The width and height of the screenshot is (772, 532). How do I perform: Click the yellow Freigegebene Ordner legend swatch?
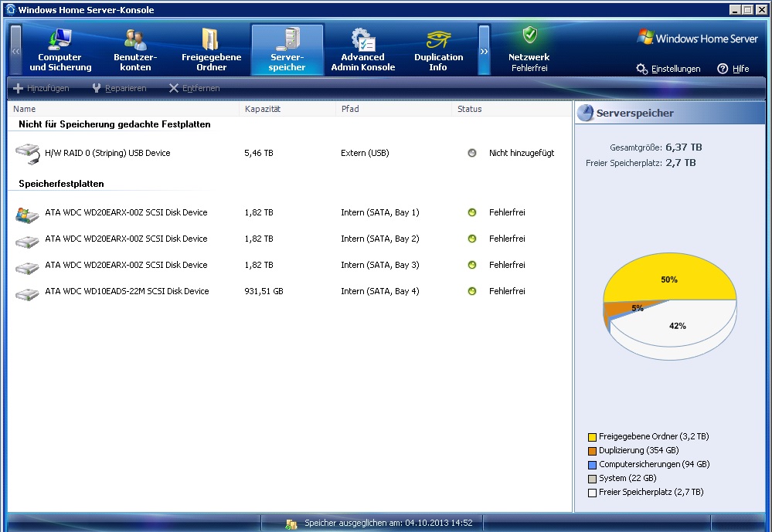tap(593, 437)
